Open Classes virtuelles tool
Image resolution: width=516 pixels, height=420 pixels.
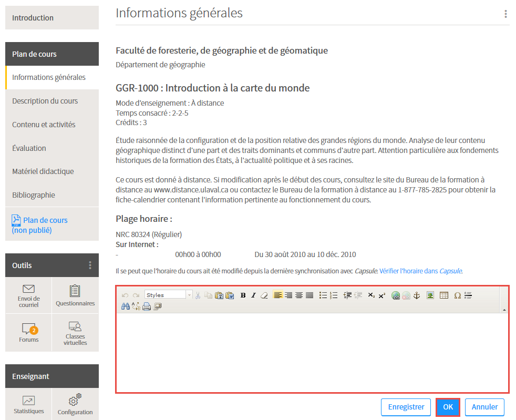pos(75,332)
